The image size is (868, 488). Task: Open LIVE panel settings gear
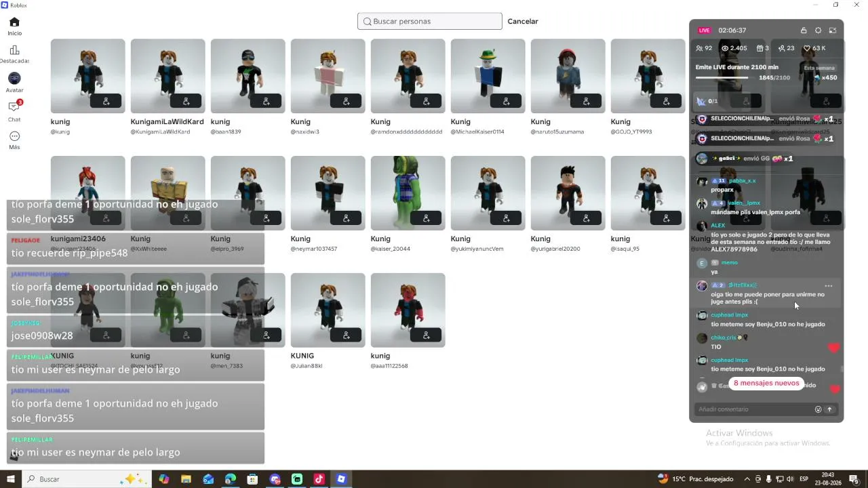coord(818,30)
